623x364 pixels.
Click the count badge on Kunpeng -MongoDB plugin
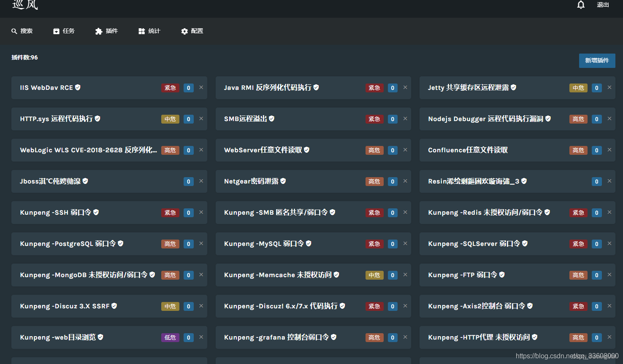point(189,275)
